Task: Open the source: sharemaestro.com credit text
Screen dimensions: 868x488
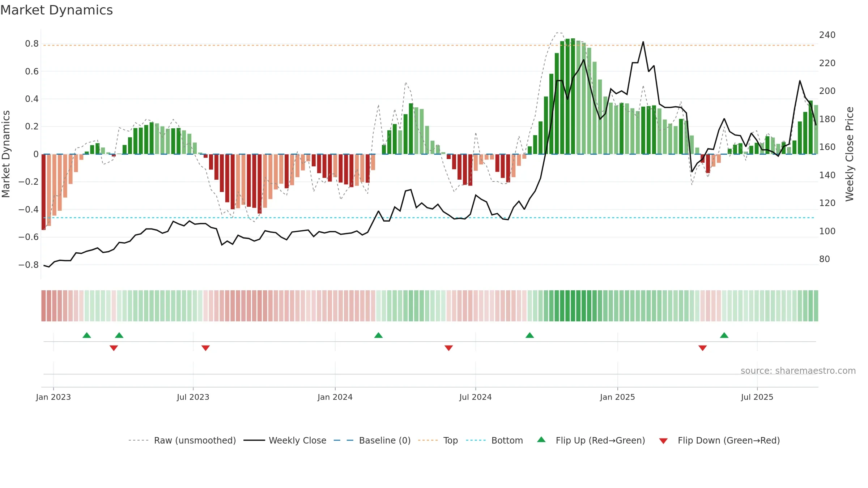Action: point(798,371)
